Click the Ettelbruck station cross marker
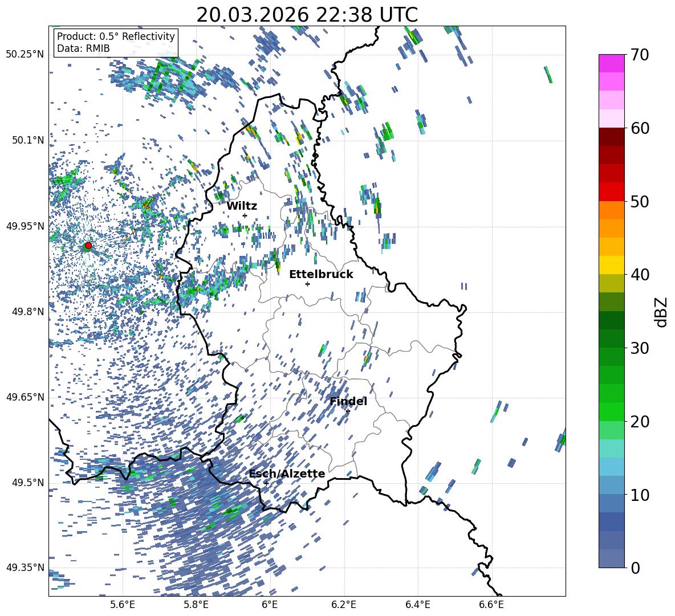The height and width of the screenshot is (616, 675). pos(307,284)
